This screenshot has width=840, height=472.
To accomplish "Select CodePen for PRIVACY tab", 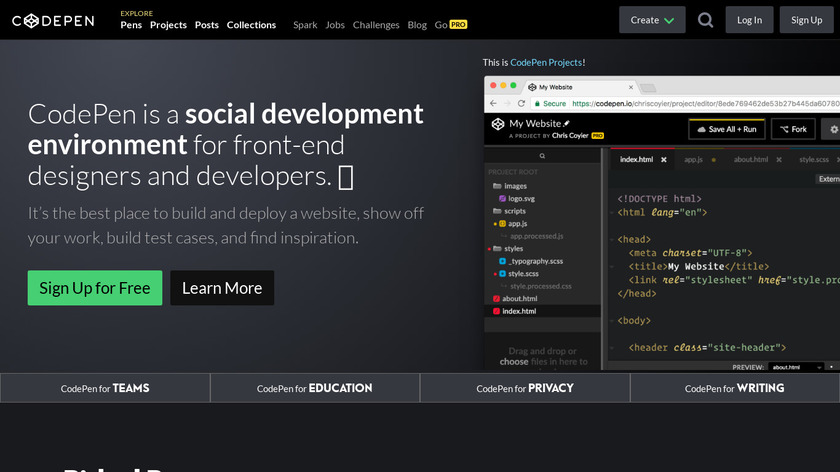I will click(525, 388).
